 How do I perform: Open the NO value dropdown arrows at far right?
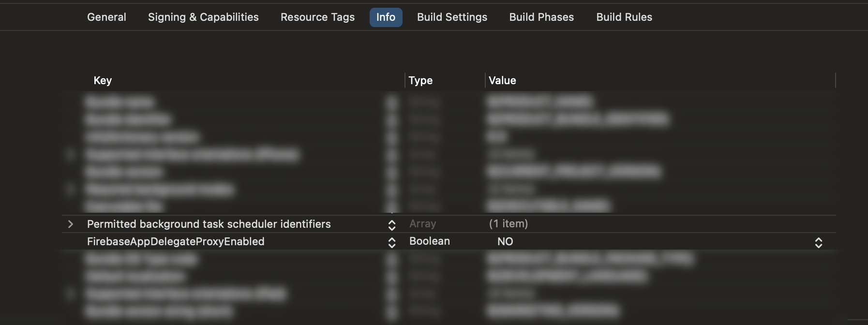(x=818, y=242)
